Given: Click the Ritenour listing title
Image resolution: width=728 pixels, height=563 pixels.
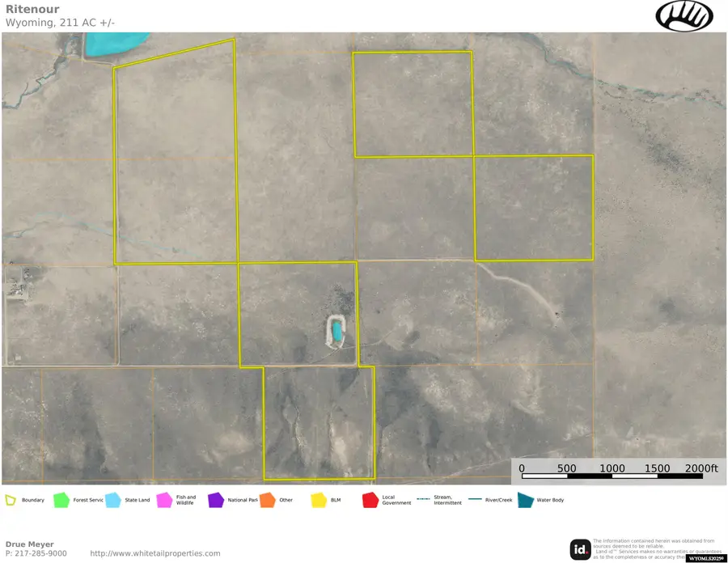Looking at the screenshot, I should tap(32, 9).
